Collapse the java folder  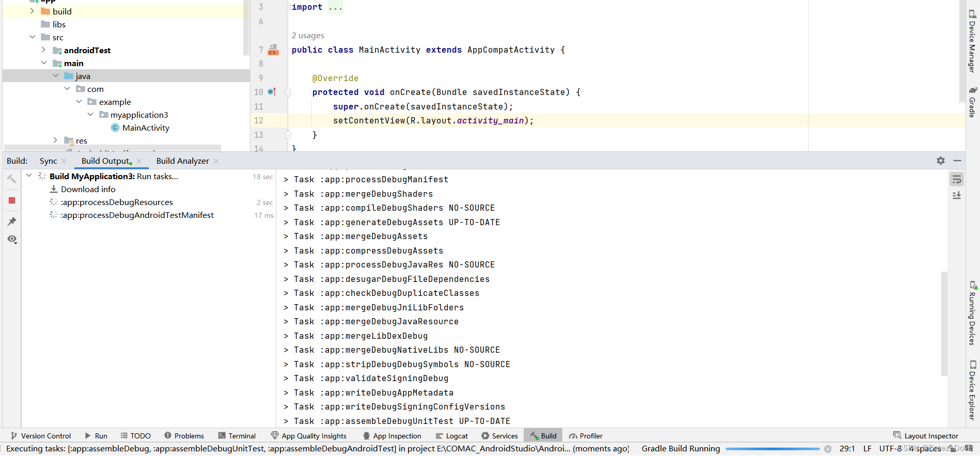(x=55, y=75)
